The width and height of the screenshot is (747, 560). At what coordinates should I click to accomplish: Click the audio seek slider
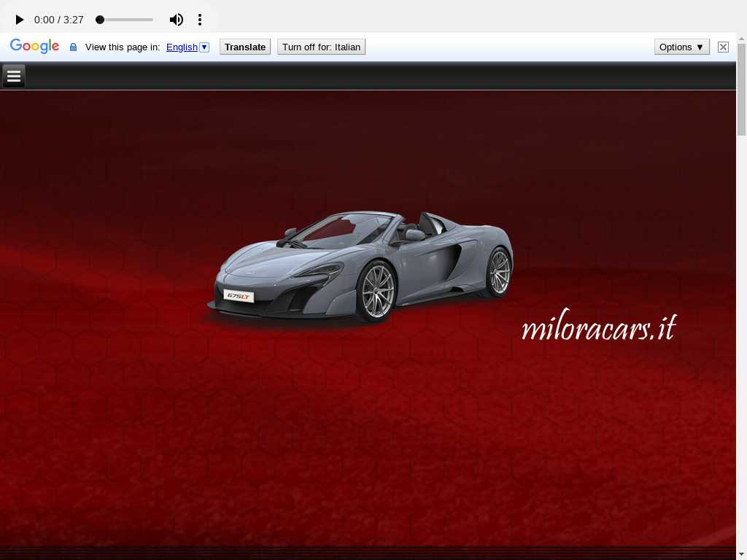125,20
